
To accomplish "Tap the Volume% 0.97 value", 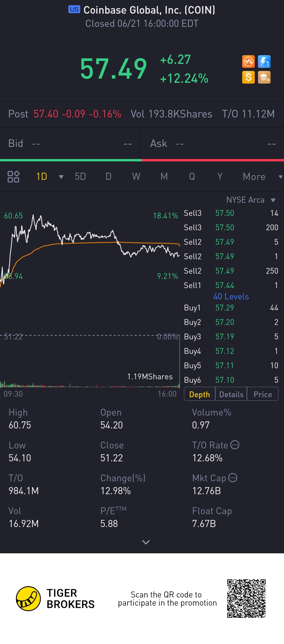I will click(201, 425).
